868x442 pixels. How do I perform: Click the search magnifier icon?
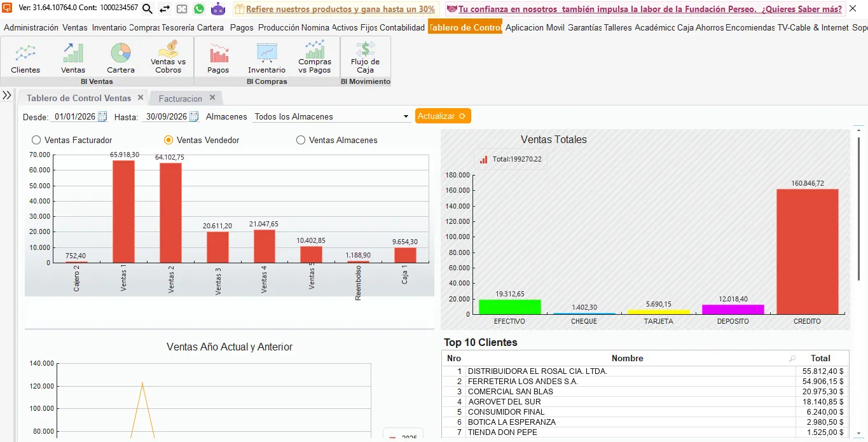click(x=148, y=9)
